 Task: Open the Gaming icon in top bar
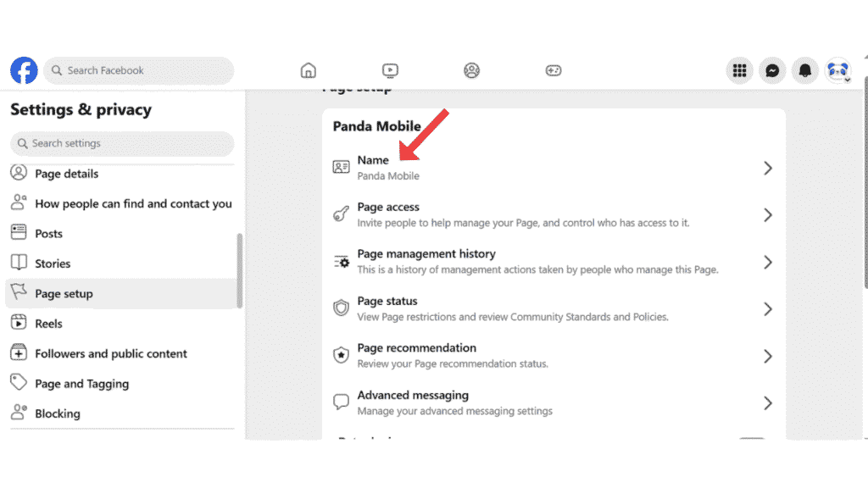click(x=554, y=70)
